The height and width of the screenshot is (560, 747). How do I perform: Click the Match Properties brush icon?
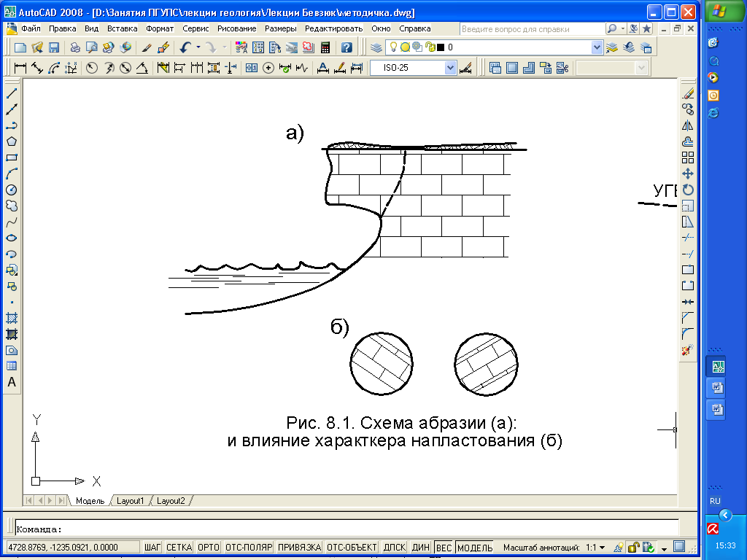tap(147, 47)
